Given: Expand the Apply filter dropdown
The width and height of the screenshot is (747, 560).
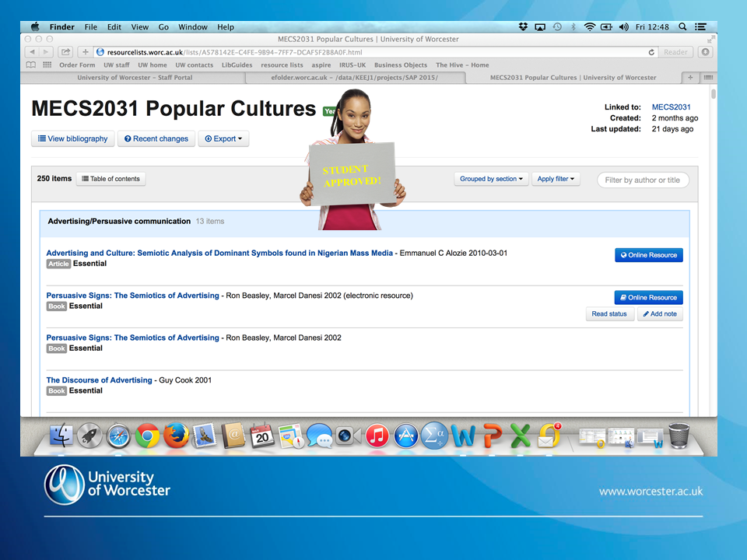Looking at the screenshot, I should pyautogui.click(x=556, y=179).
